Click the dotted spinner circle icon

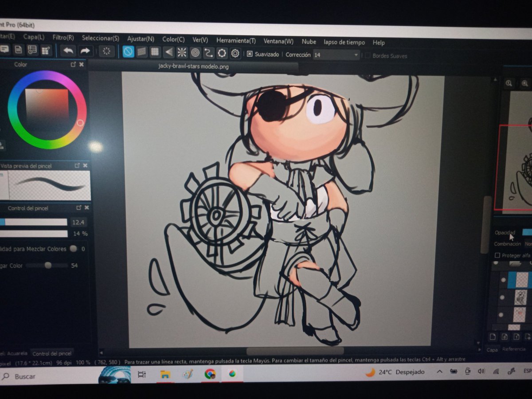coord(106,51)
